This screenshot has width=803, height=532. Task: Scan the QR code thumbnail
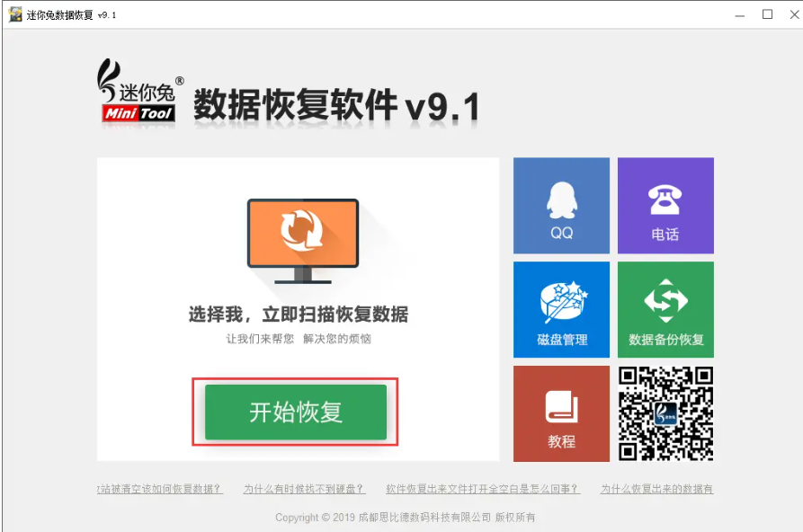665,413
